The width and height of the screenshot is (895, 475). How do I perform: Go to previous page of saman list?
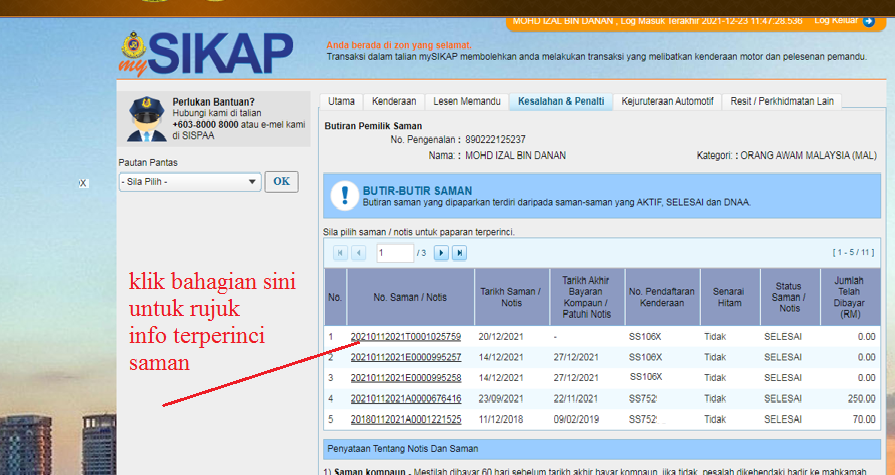point(358,252)
